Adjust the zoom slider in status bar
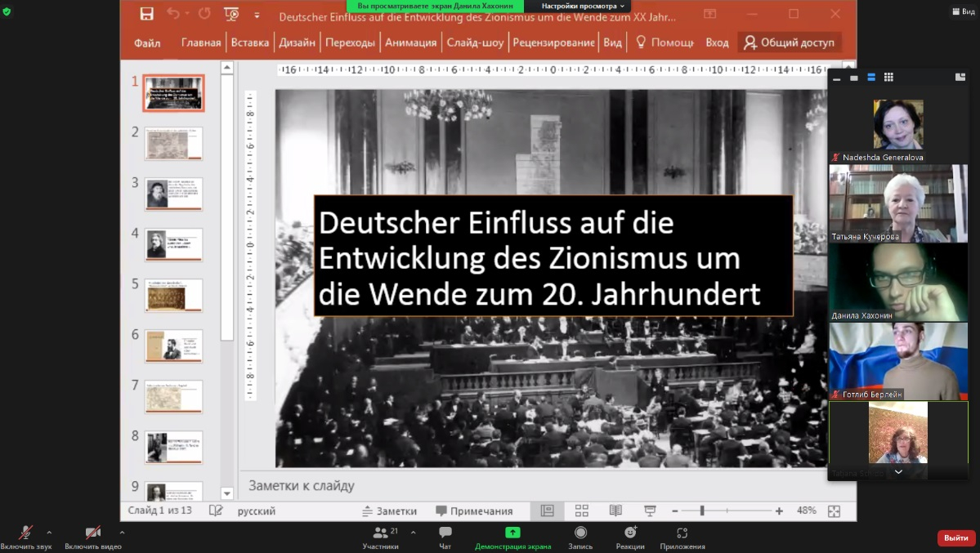 (x=702, y=511)
